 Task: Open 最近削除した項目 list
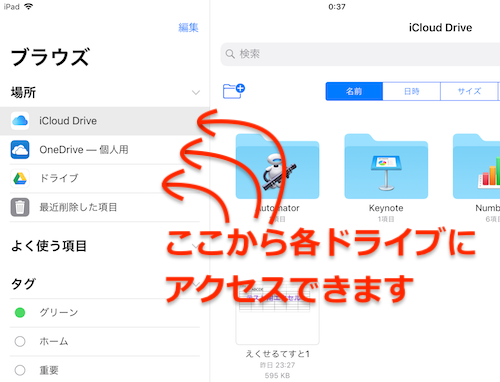[x=105, y=207]
